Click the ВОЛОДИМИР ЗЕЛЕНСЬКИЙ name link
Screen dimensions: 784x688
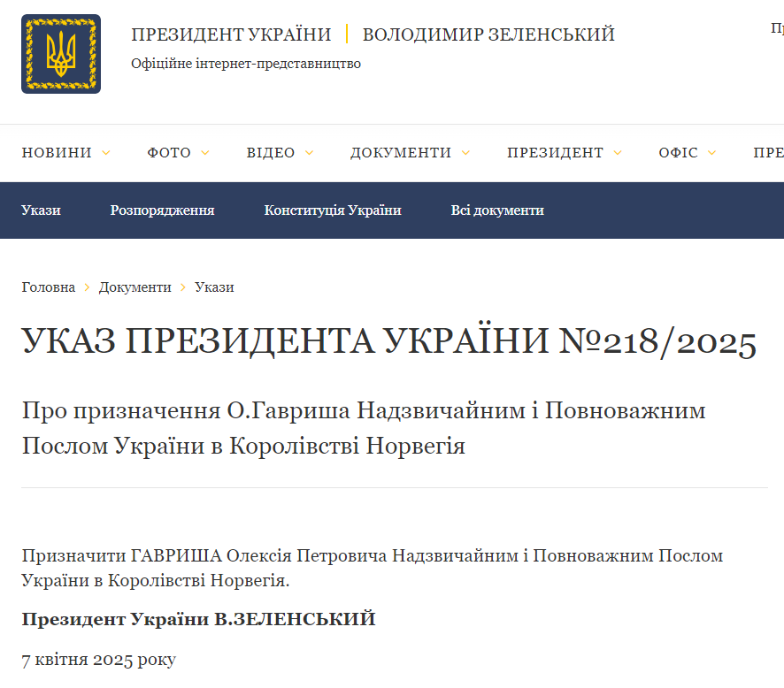coord(488,34)
